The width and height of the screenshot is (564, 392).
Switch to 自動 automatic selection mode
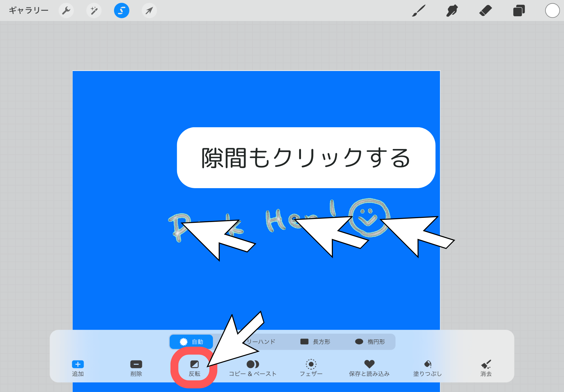191,342
